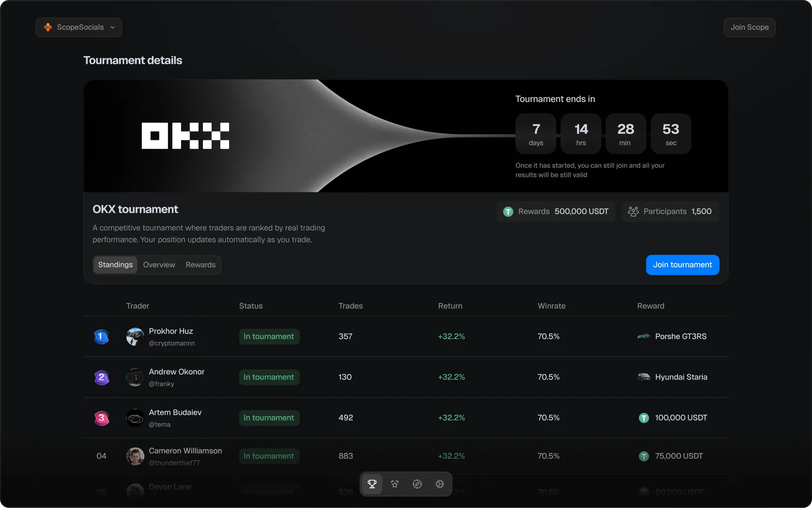Image resolution: width=812 pixels, height=508 pixels.
Task: Click the @tema handle
Action: click(159, 425)
